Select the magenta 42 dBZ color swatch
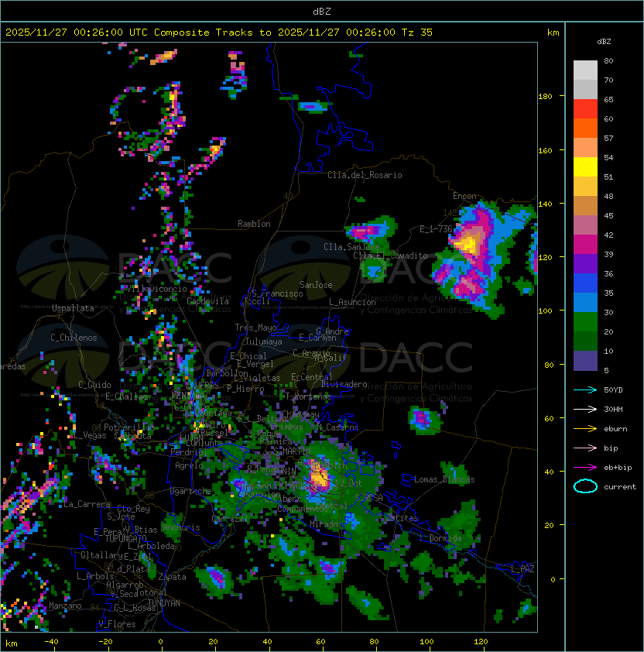 point(585,245)
